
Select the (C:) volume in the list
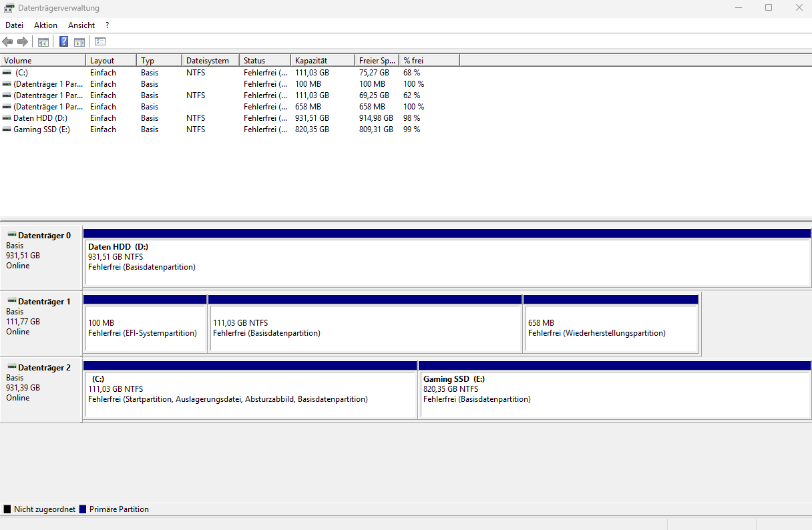pyautogui.click(x=230, y=73)
